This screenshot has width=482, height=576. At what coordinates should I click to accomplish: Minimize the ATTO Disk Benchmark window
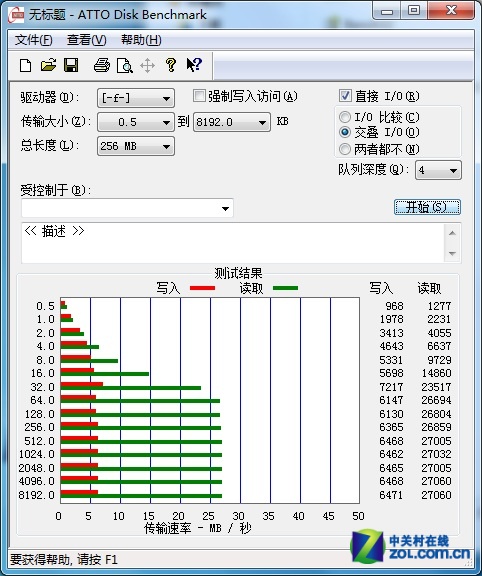(x=387, y=11)
